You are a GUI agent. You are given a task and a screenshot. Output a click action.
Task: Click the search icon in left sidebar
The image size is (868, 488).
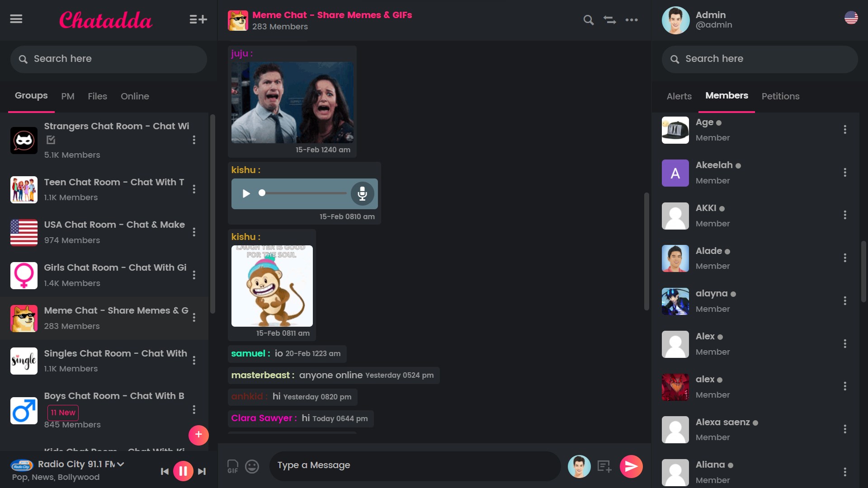[23, 58]
